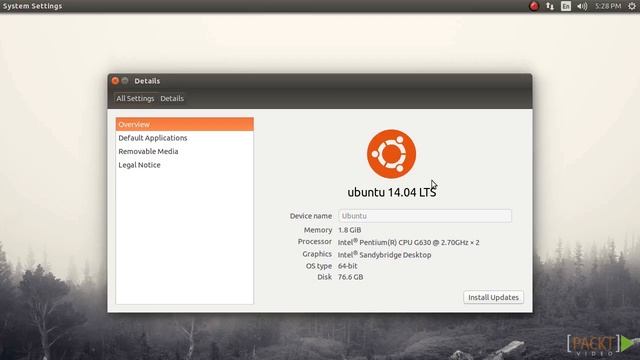
Task: Close the Details window
Action: 115,81
